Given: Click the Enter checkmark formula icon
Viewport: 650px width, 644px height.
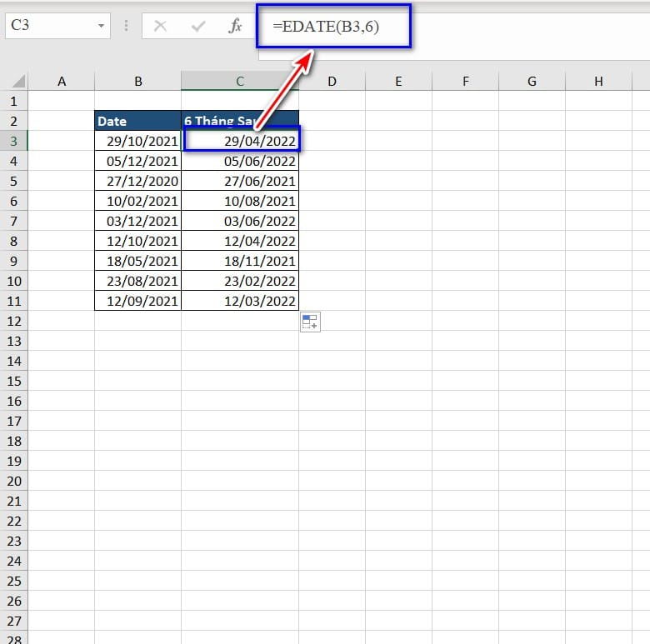Looking at the screenshot, I should pos(198,26).
